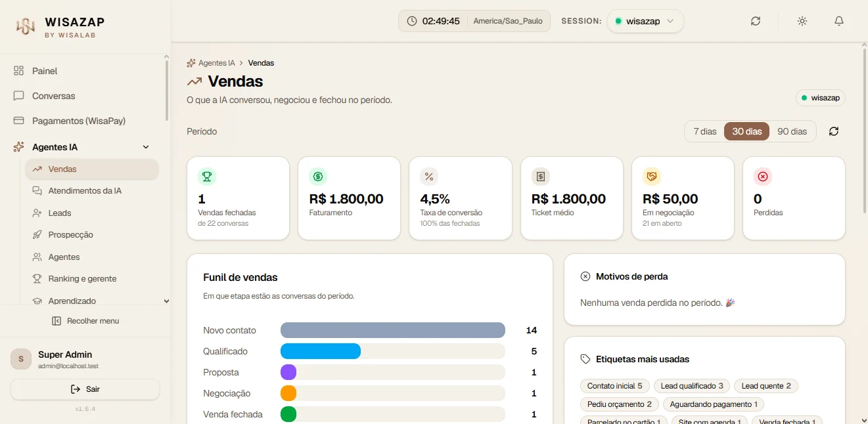Click the America/Sao_Paulo timezone label
Viewport: 868px width, 424px height.
[508, 21]
